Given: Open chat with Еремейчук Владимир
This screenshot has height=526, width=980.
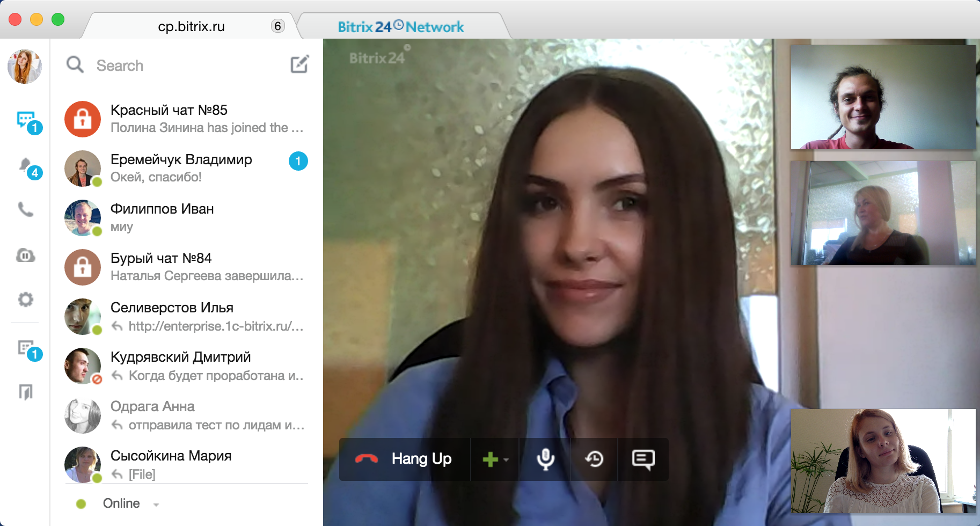Looking at the screenshot, I should [182, 167].
